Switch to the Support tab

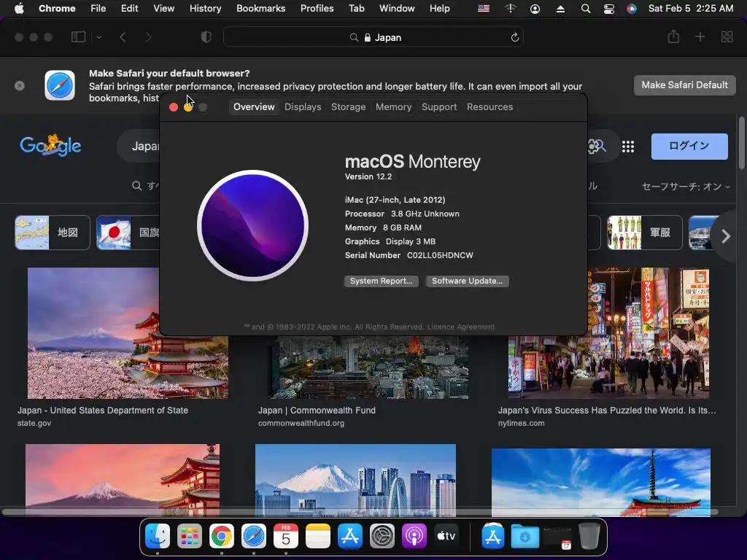point(438,107)
